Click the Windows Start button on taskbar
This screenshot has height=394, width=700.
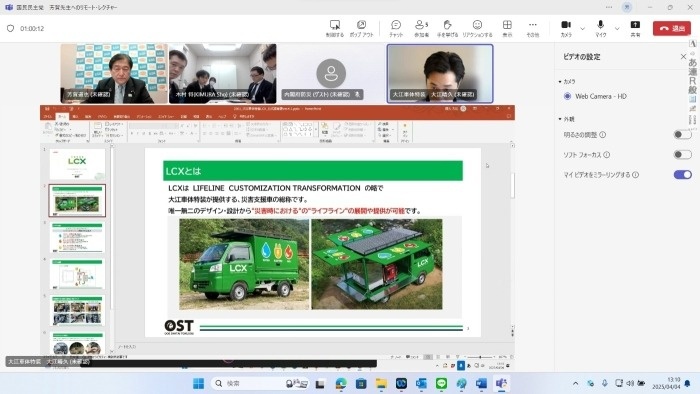point(198,383)
